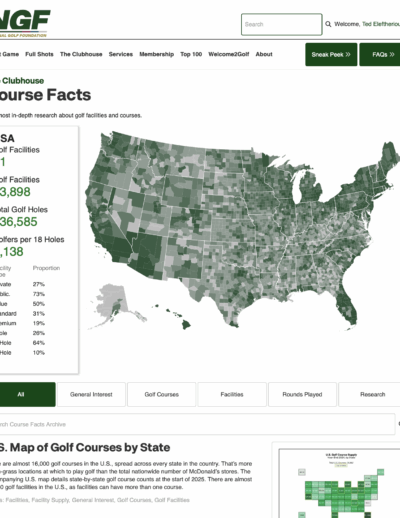The height and width of the screenshot is (518, 400).
Task: Open the Full Shots menu
Action: click(39, 54)
